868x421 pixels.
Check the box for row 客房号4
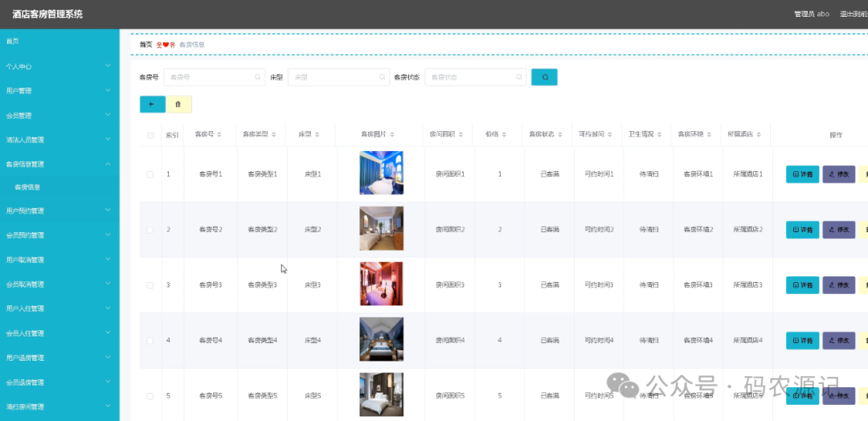150,340
